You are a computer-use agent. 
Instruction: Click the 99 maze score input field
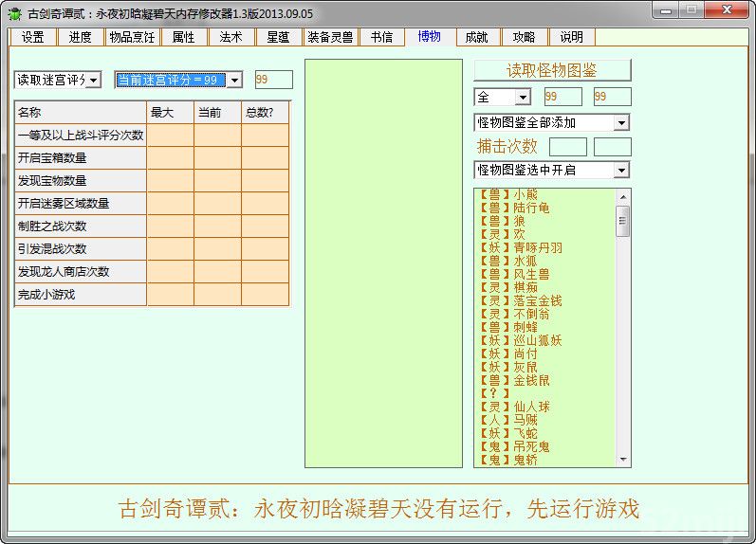click(274, 80)
